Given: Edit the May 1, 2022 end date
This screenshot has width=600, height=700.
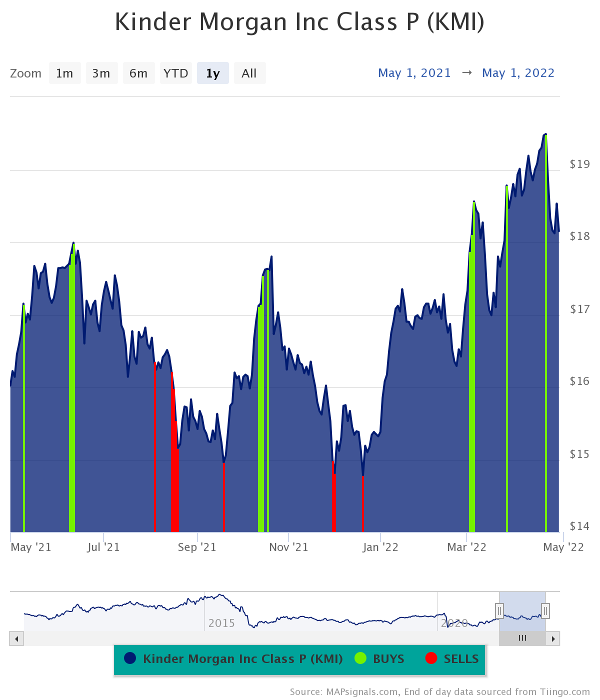Looking at the screenshot, I should coord(518,73).
